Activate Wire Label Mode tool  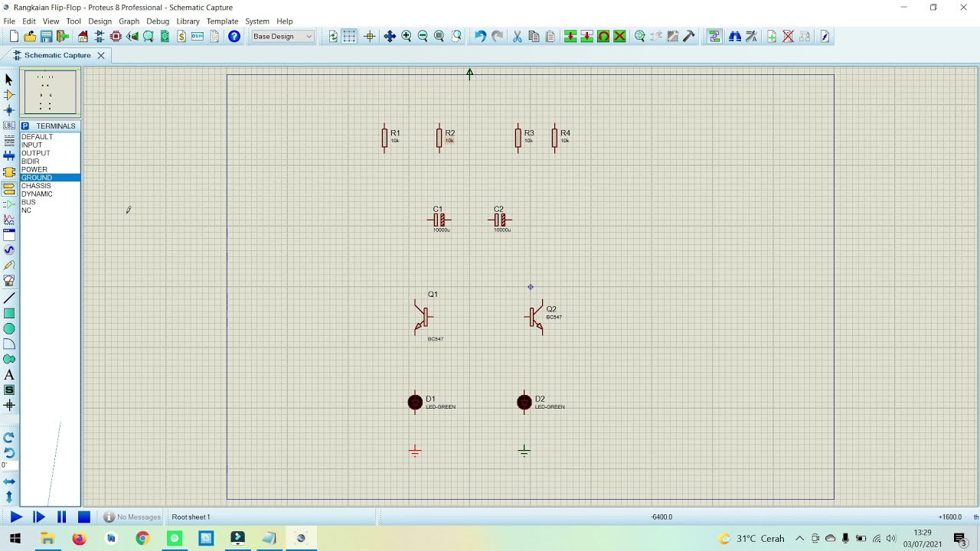[x=9, y=126]
